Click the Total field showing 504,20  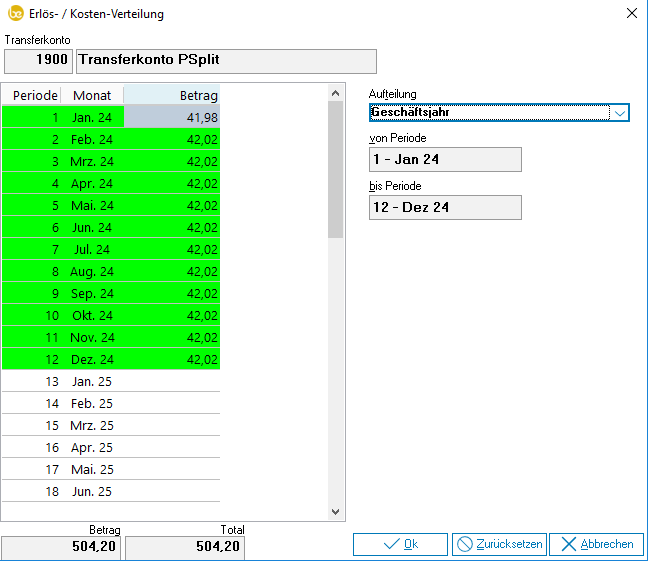pyautogui.click(x=185, y=547)
